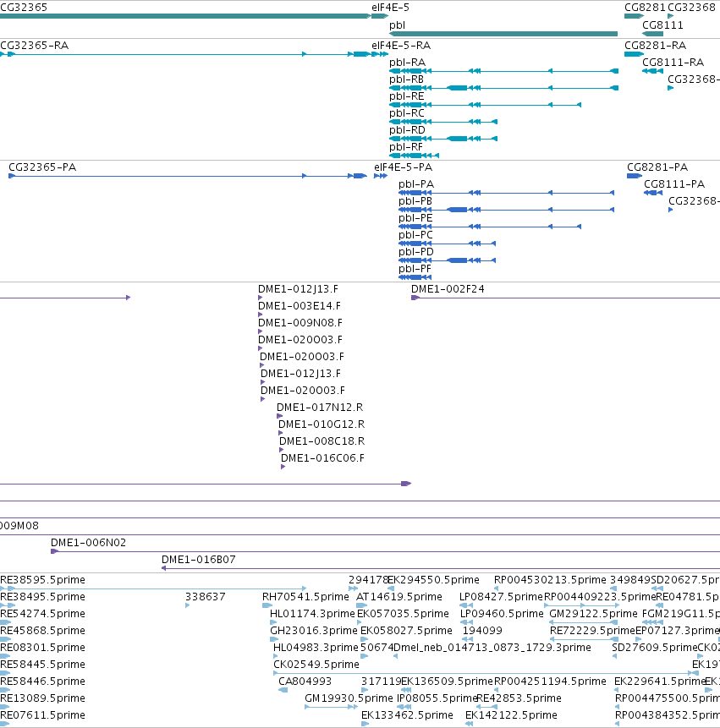This screenshot has width=720, height=728.
Task: Select the CK02549.5prime EST label
Action: 316,665
